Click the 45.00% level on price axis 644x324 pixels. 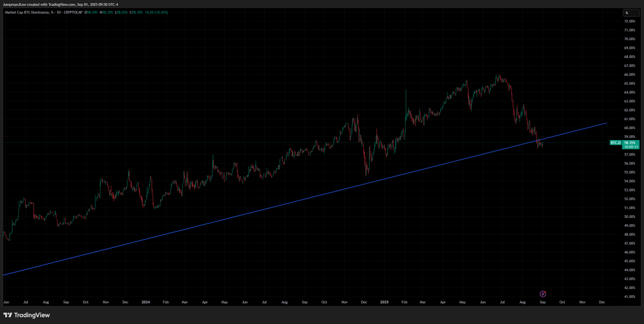(x=630, y=261)
